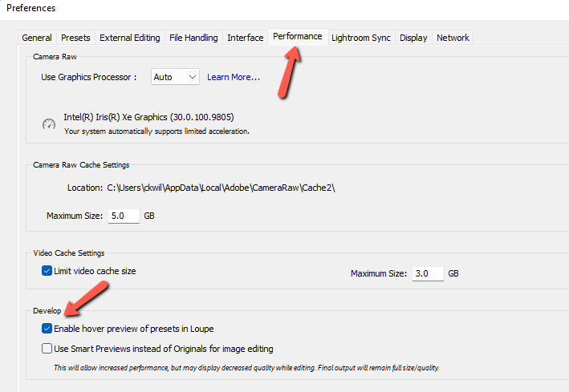
Task: Switch to the General tab
Action: pyautogui.click(x=37, y=38)
